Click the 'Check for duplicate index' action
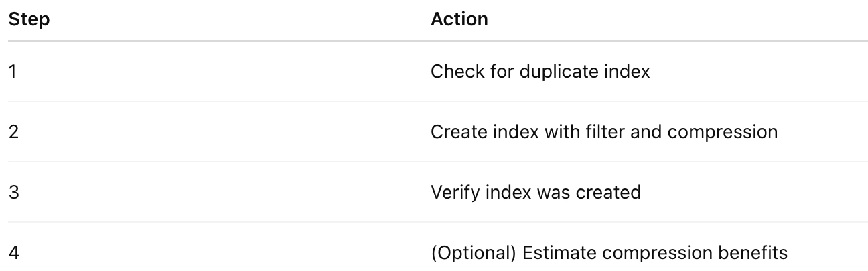The height and width of the screenshot is (271, 868). [540, 71]
